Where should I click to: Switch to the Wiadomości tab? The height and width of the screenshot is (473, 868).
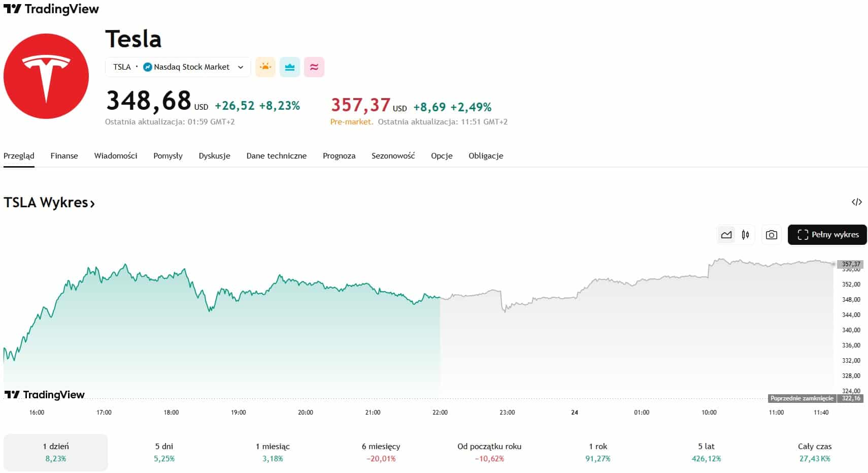click(116, 156)
